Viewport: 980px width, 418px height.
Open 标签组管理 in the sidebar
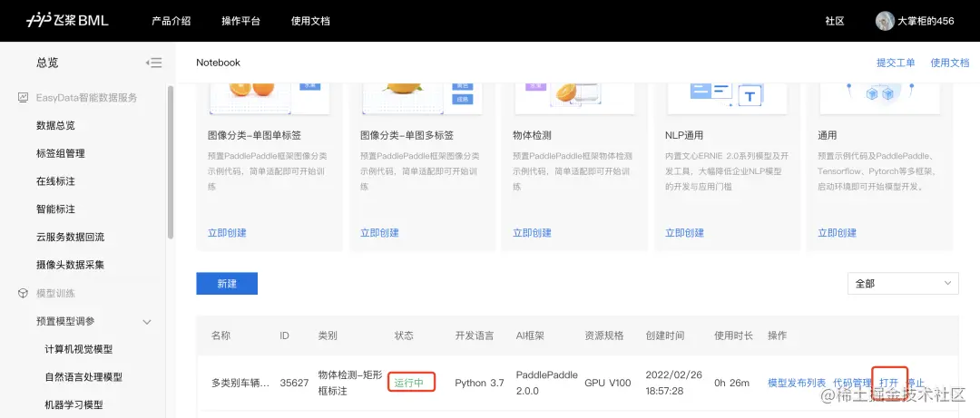(x=61, y=153)
